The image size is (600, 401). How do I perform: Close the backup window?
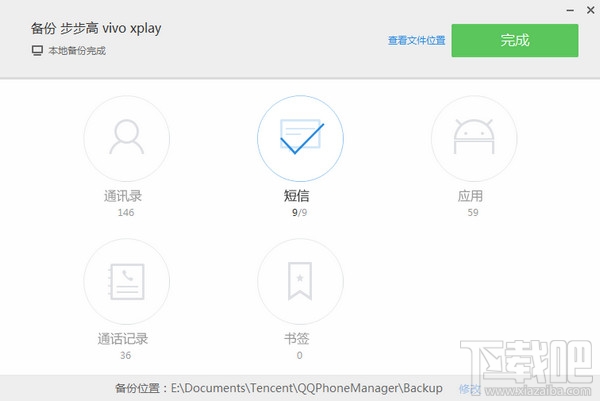[x=590, y=10]
